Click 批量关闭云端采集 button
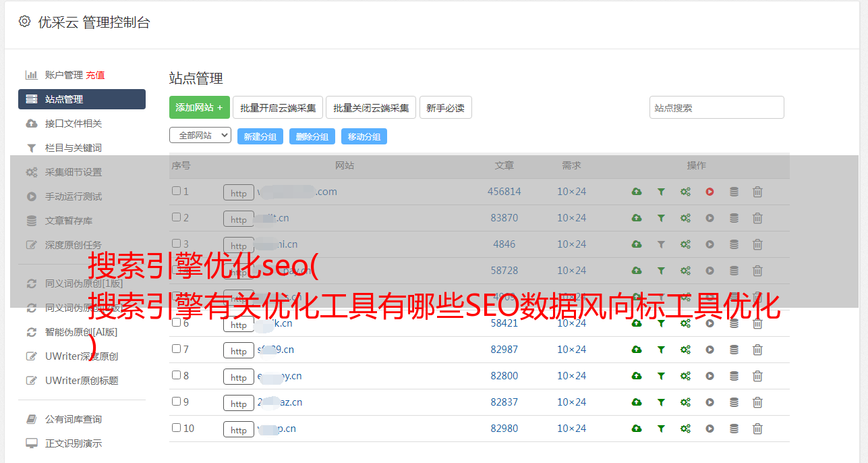Image resolution: width=868 pixels, height=463 pixels. (x=371, y=107)
